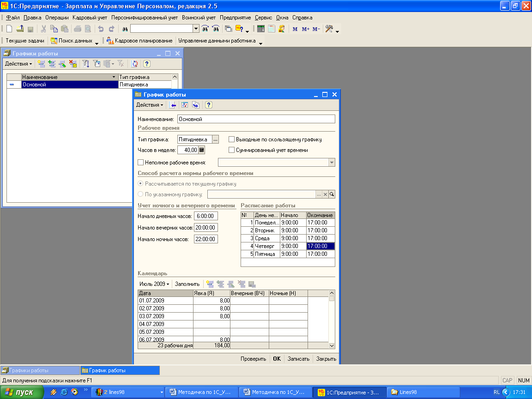The height and width of the screenshot is (399, 532).
Task: Click the New document icon in main toolbar
Action: (10, 29)
